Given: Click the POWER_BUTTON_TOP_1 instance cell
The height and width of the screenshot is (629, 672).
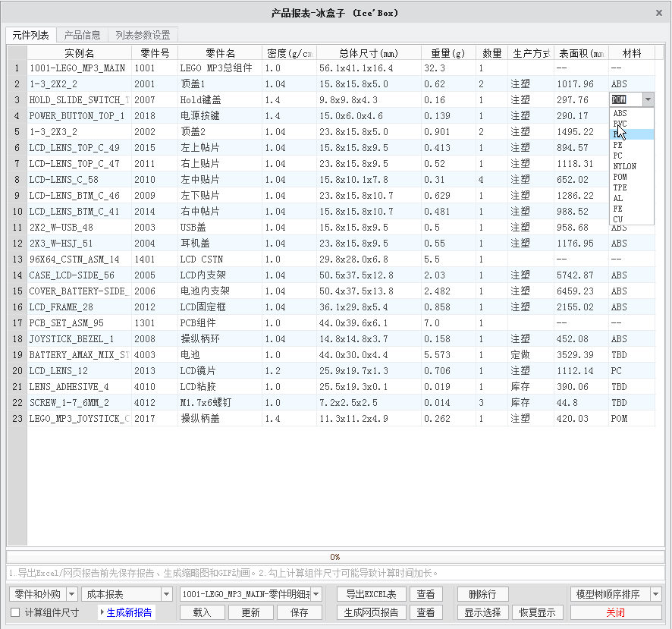Looking at the screenshot, I should (x=80, y=116).
